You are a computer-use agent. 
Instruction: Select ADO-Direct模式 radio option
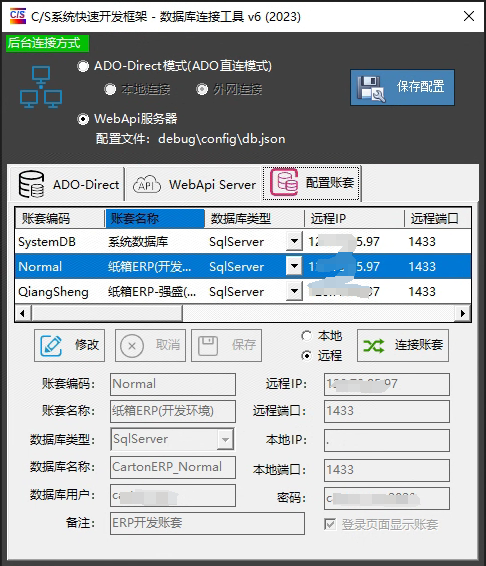83,66
